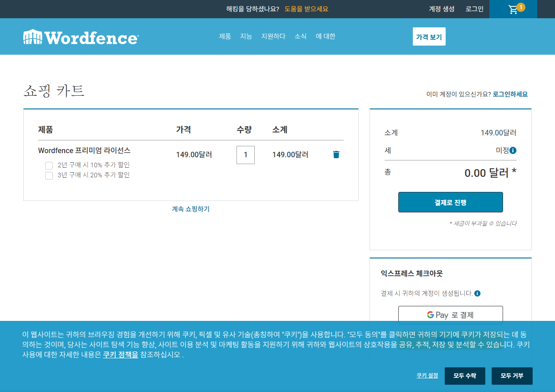Click the 로그인하세요 link

[x=510, y=94]
